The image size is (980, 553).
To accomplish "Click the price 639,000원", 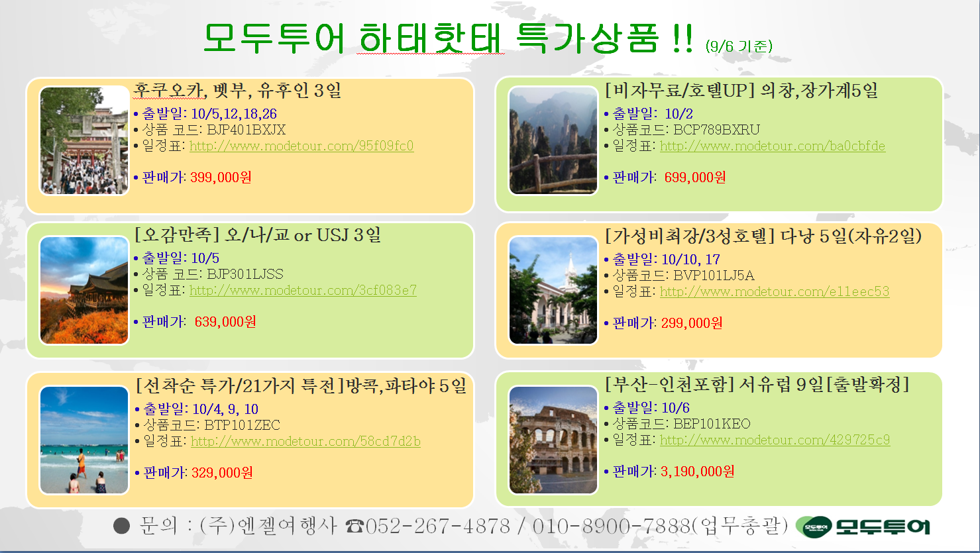I will click(x=225, y=322).
